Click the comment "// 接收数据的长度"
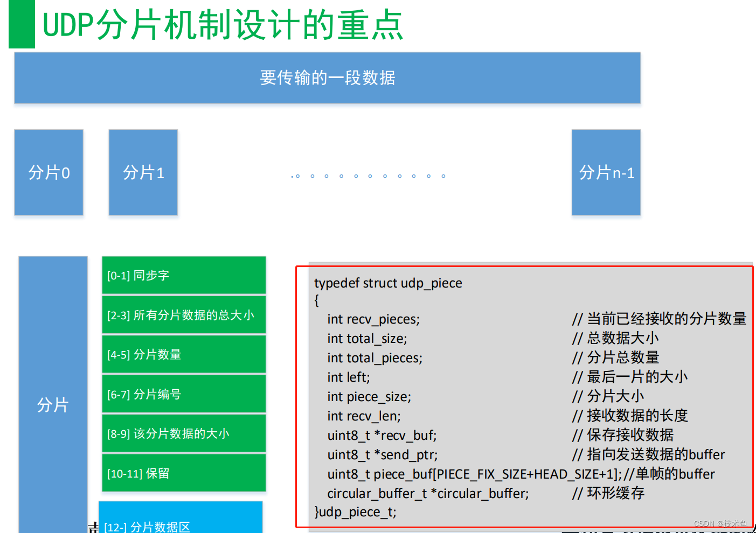Screen dimensions: 756x533 [x=630, y=416]
